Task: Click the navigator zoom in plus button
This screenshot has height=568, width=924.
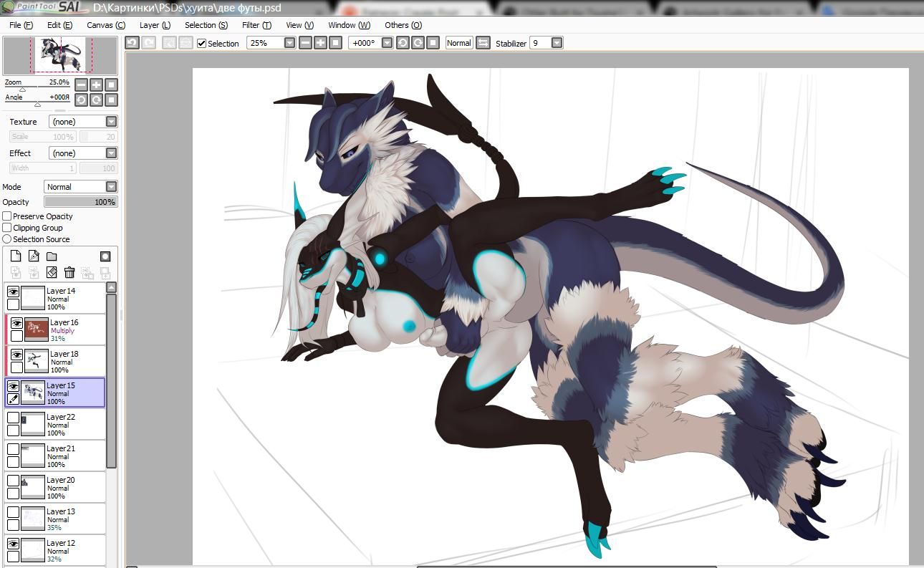Action: click(x=96, y=85)
